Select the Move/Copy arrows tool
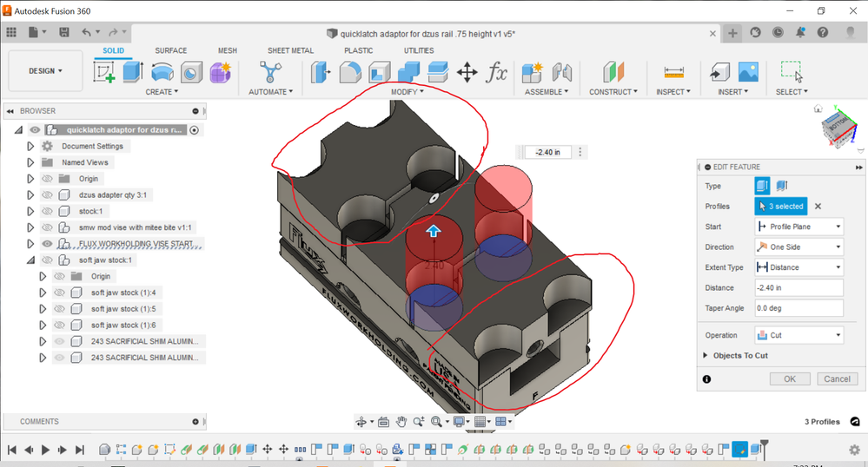 pos(467,73)
